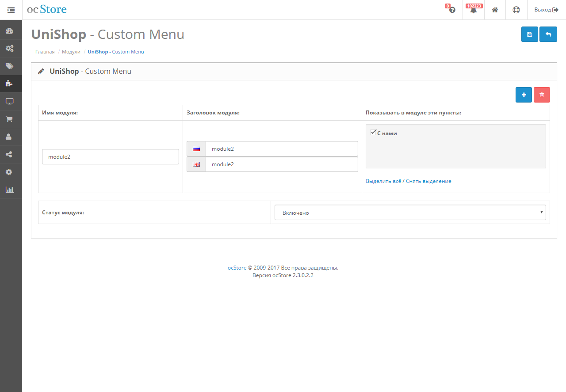Open the Extensions puzzle sidebar icon

(9, 84)
